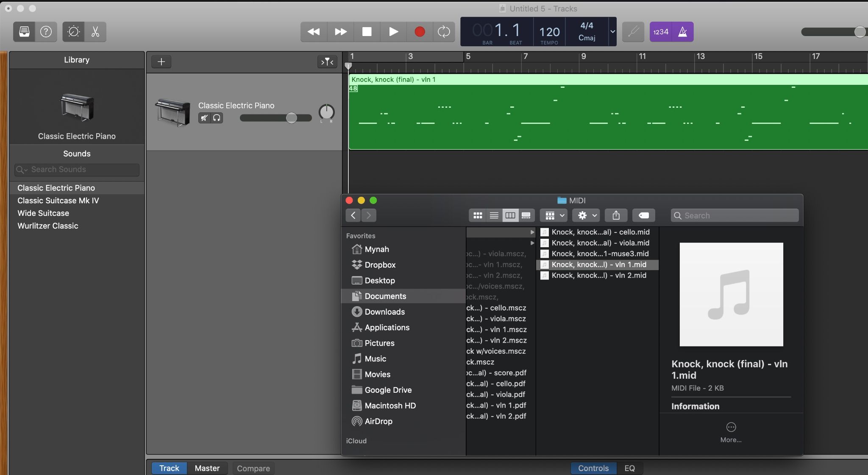The width and height of the screenshot is (868, 475).
Task: Open Smart Controls dial icon
Action: [x=73, y=32]
